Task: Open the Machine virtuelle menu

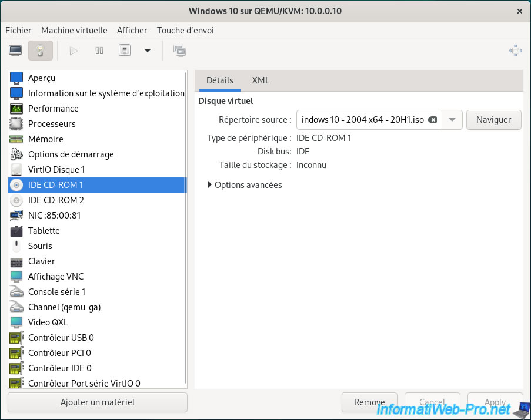Action: click(x=74, y=31)
